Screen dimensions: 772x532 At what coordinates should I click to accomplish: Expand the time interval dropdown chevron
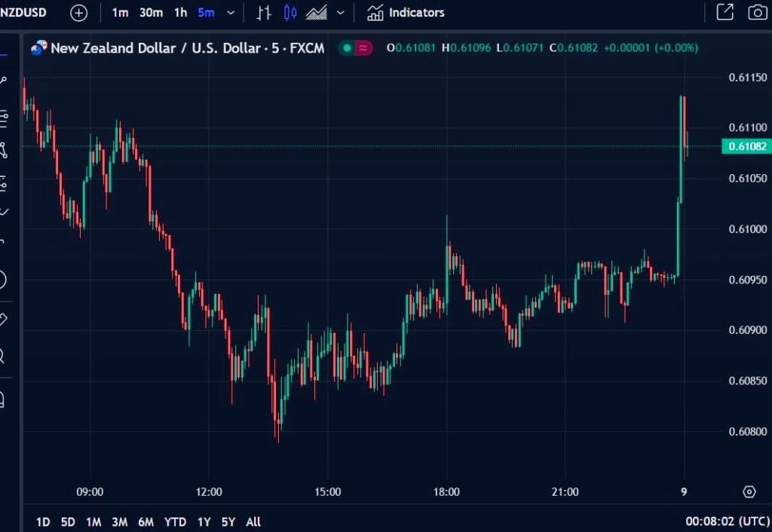[231, 13]
